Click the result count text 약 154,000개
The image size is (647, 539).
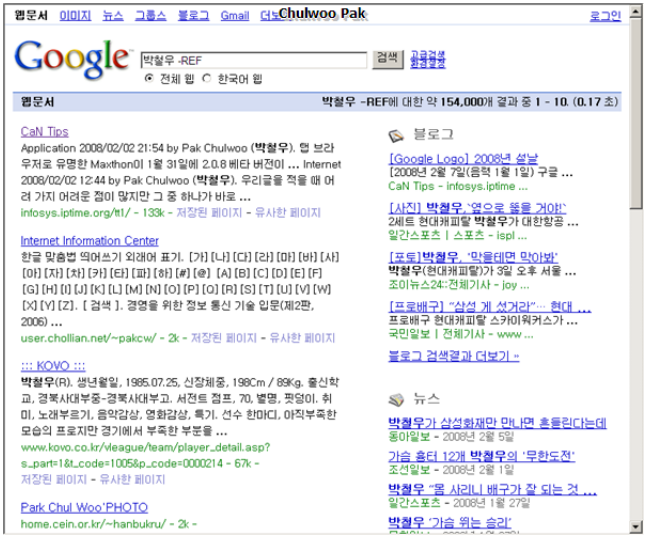pyautogui.click(x=458, y=102)
